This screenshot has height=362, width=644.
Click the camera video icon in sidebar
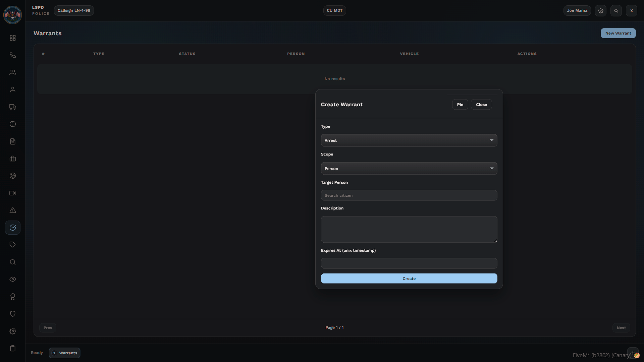[x=13, y=193]
